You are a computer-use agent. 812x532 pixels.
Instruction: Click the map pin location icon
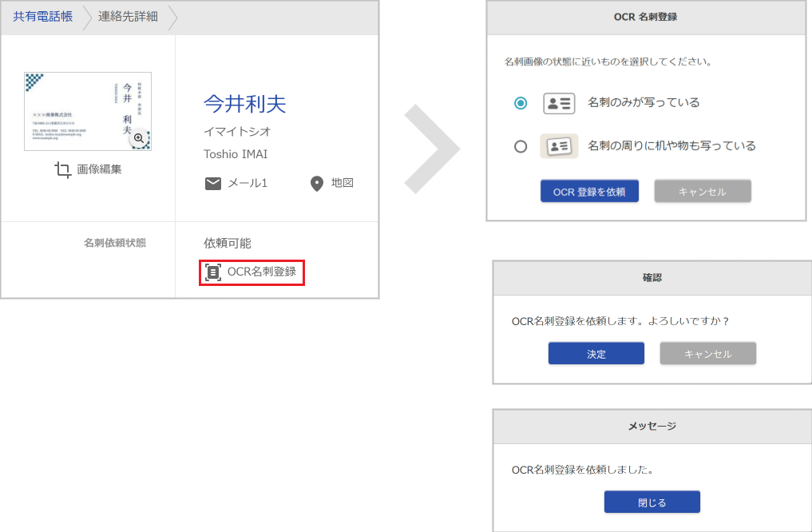coord(317,184)
